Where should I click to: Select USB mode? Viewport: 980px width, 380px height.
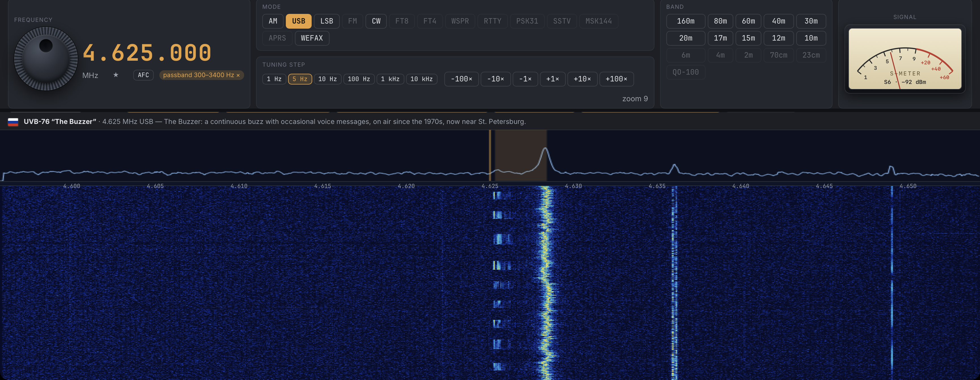(x=299, y=21)
